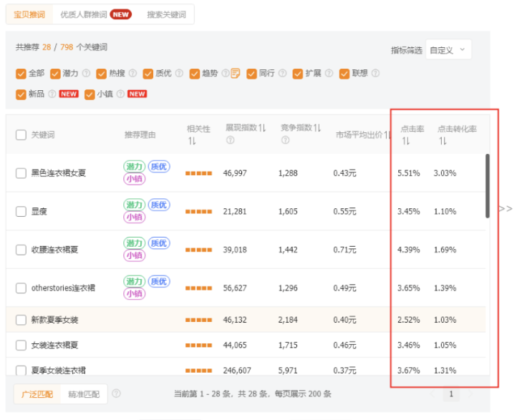
Task: Click keyword 新款夏季女装
Action: click(x=54, y=320)
